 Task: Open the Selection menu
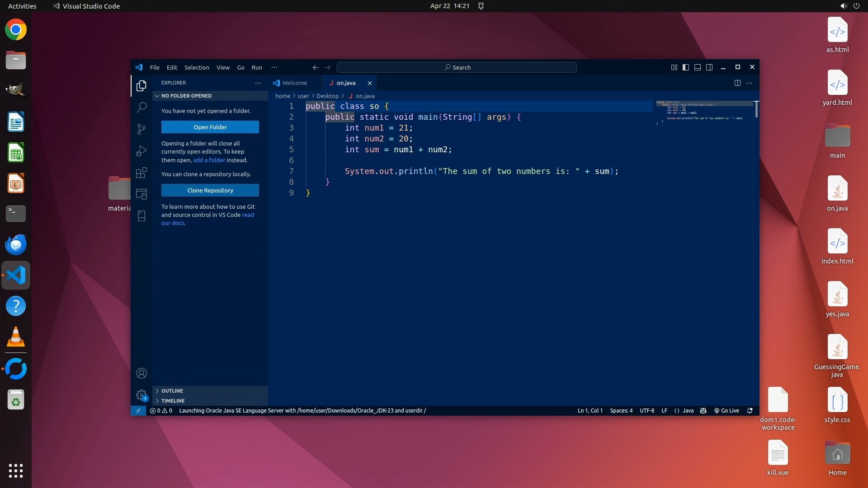(x=197, y=67)
